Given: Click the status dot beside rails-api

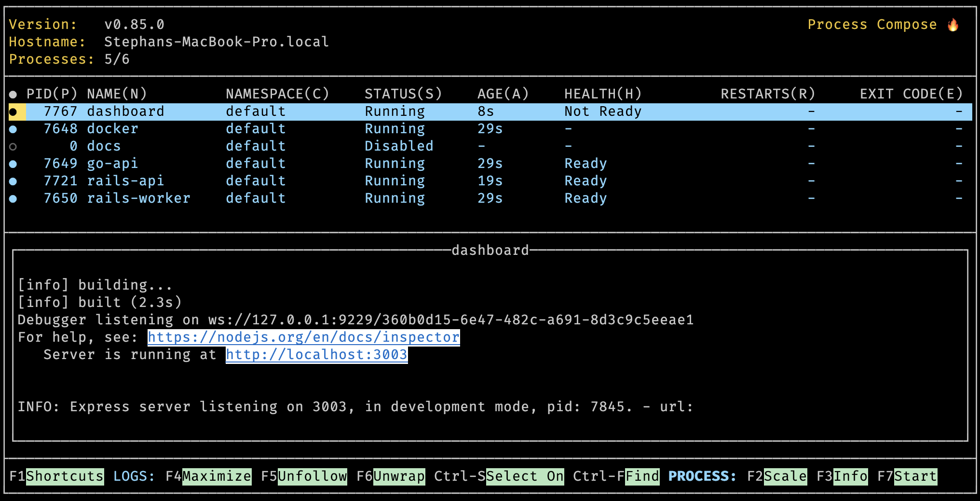Looking at the screenshot, I should click(13, 181).
